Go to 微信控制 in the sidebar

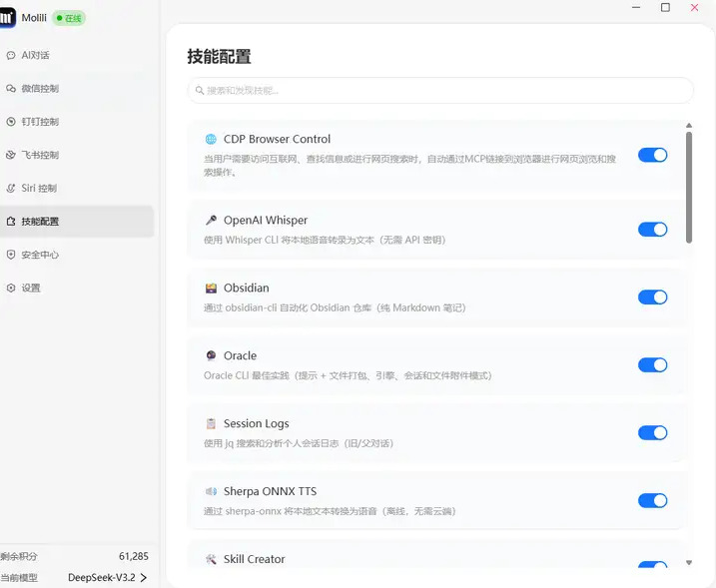(40, 89)
